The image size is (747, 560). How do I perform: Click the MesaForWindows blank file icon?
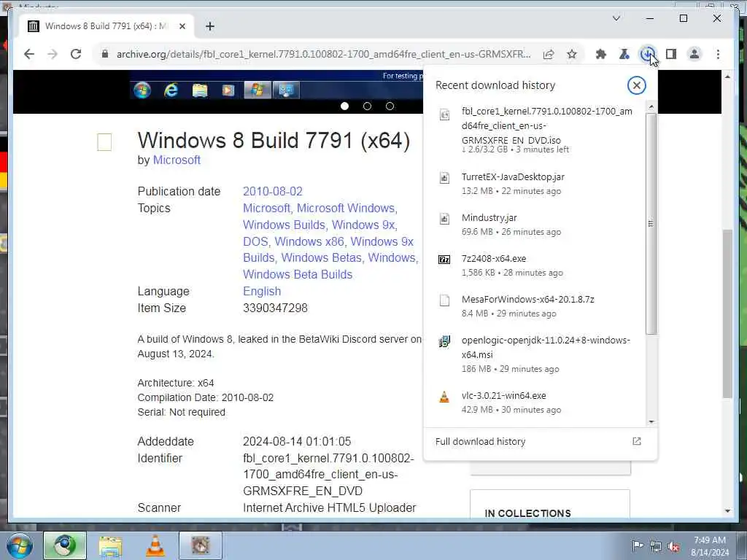(444, 300)
